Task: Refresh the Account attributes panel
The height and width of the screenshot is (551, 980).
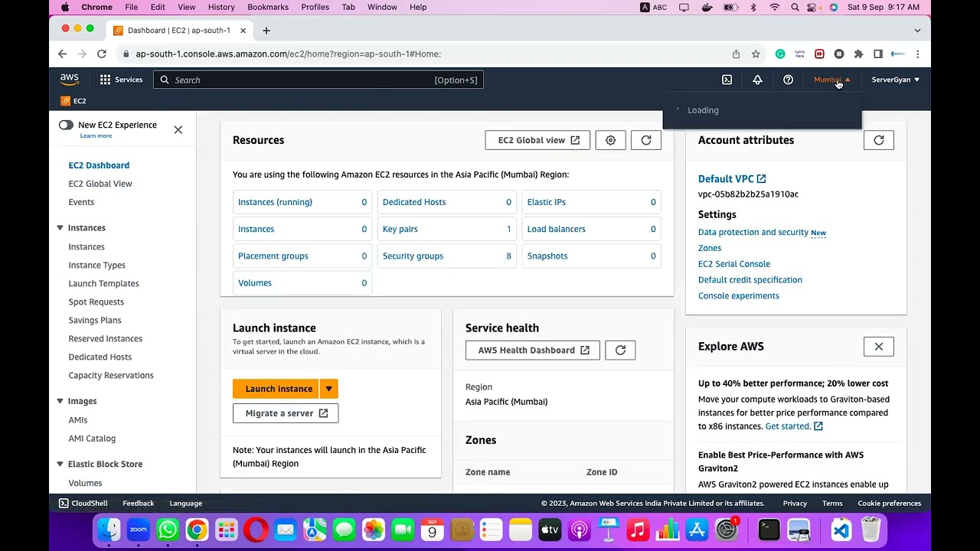Action: coord(879,140)
